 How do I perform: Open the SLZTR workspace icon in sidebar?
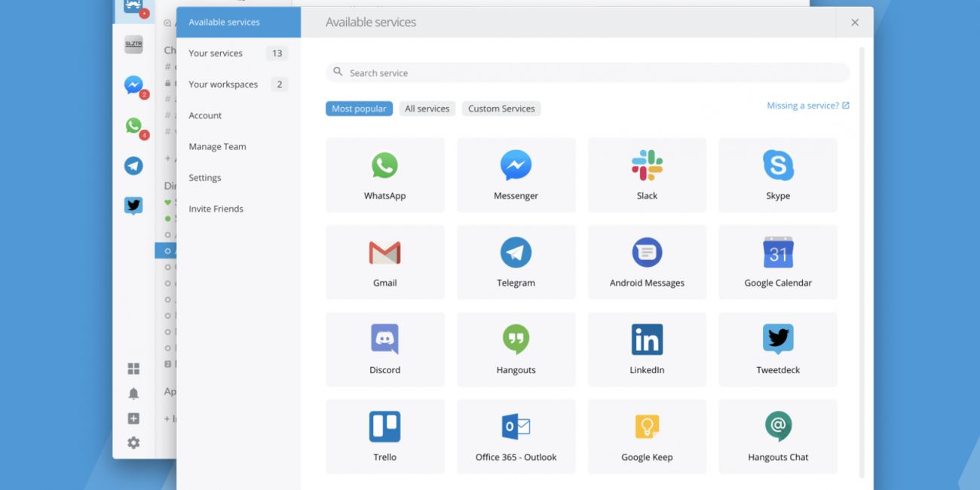tap(133, 44)
